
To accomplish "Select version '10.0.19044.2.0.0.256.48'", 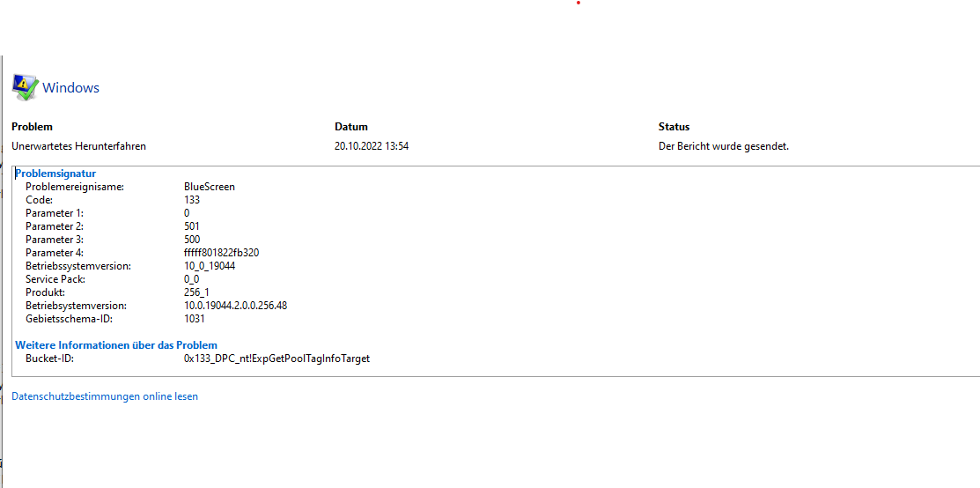I will tap(236, 306).
